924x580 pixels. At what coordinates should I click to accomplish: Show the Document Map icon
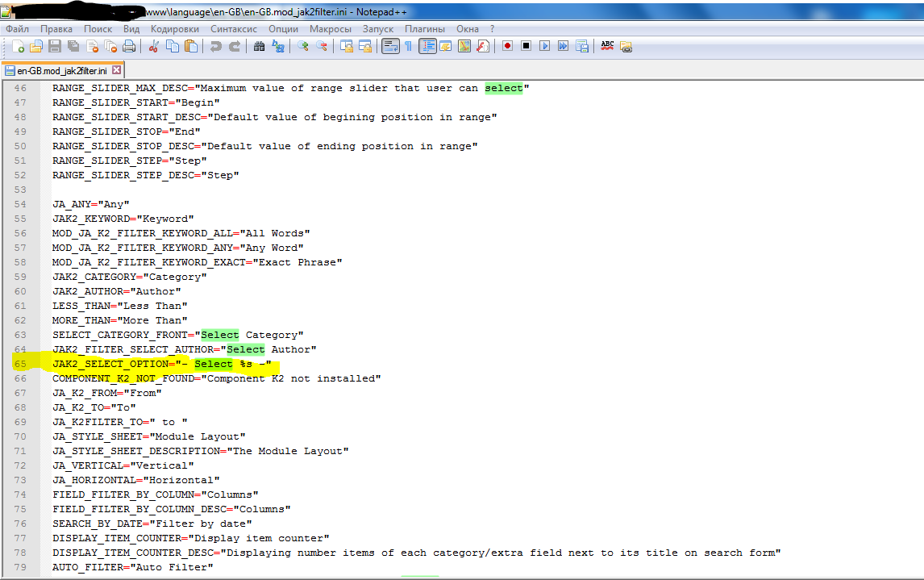click(464, 46)
